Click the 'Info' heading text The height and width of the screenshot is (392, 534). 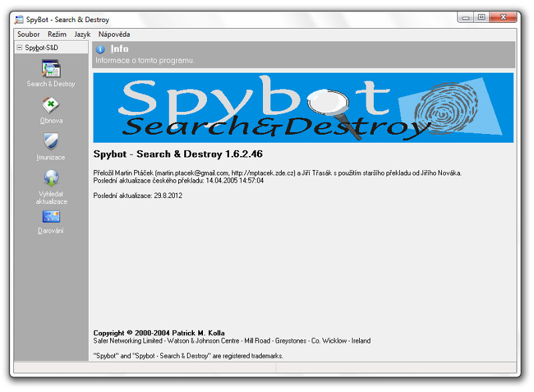pyautogui.click(x=119, y=49)
